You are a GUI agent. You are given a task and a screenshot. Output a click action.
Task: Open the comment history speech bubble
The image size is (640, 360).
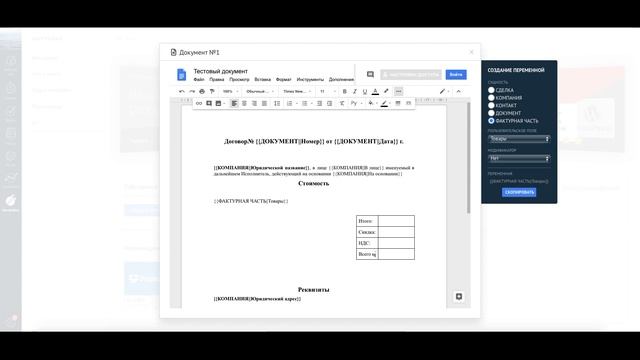pos(370,74)
